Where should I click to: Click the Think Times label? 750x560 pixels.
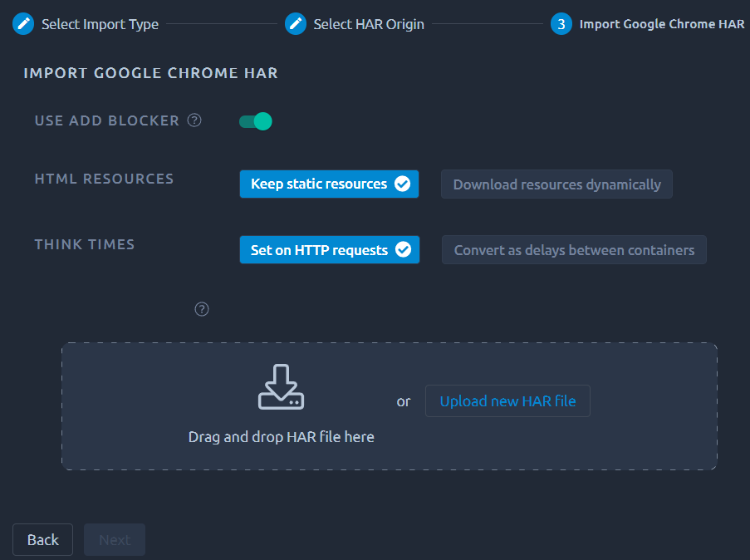point(85,244)
